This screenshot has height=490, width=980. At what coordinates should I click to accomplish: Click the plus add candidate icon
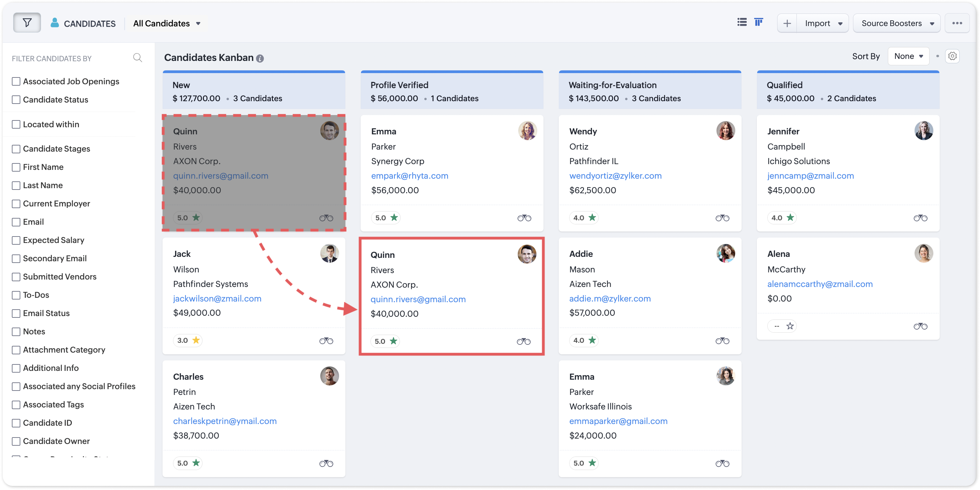[787, 24]
